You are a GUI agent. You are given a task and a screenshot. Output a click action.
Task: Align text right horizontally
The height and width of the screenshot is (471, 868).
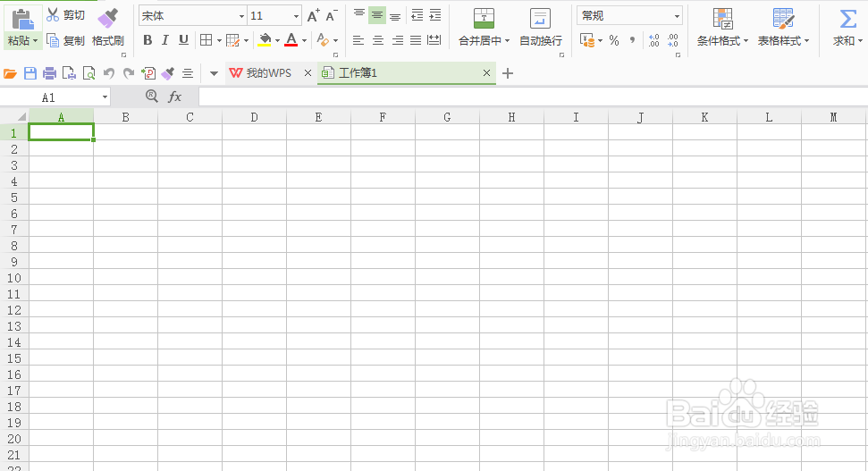398,40
